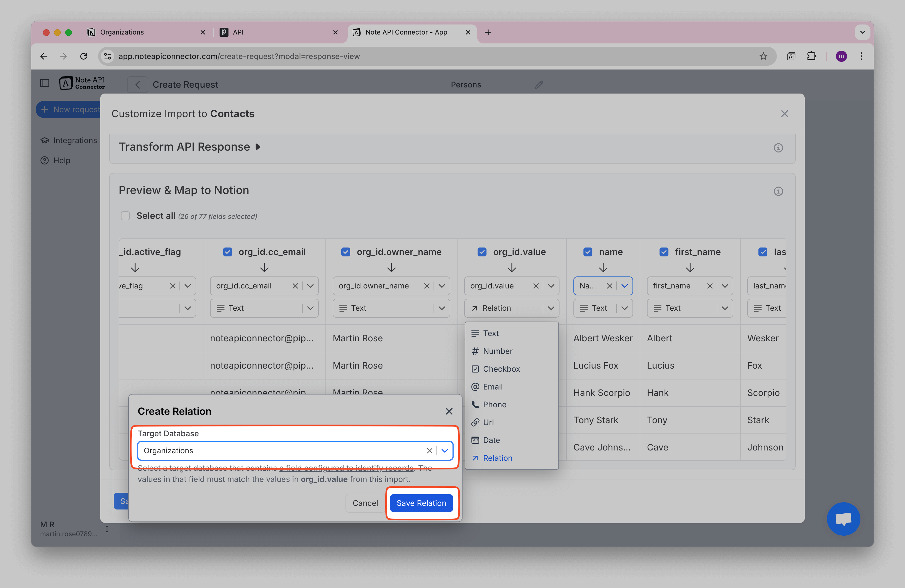Open a new browser tab

pyautogui.click(x=488, y=32)
